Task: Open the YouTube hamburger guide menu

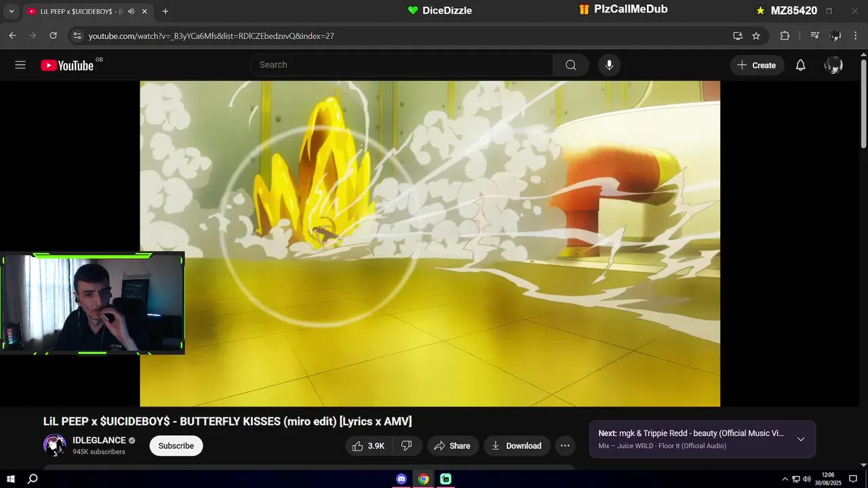Action: coord(20,65)
